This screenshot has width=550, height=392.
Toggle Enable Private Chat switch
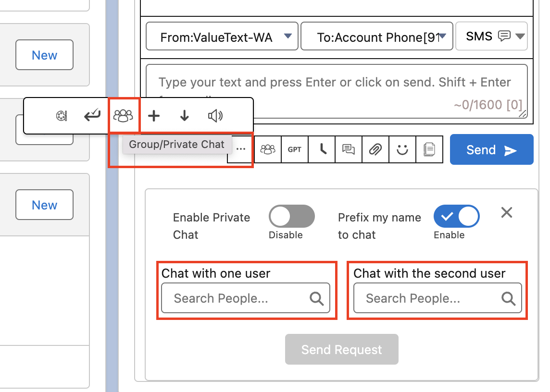(x=291, y=216)
